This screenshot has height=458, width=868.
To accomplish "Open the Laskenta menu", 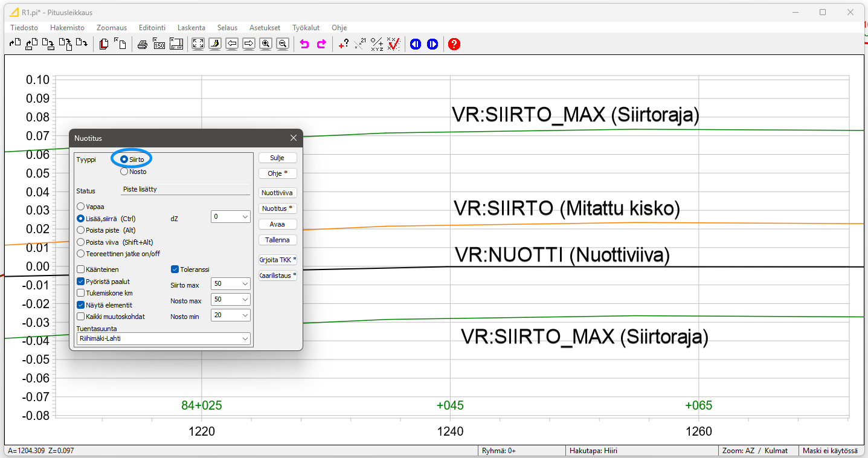I will click(x=191, y=28).
